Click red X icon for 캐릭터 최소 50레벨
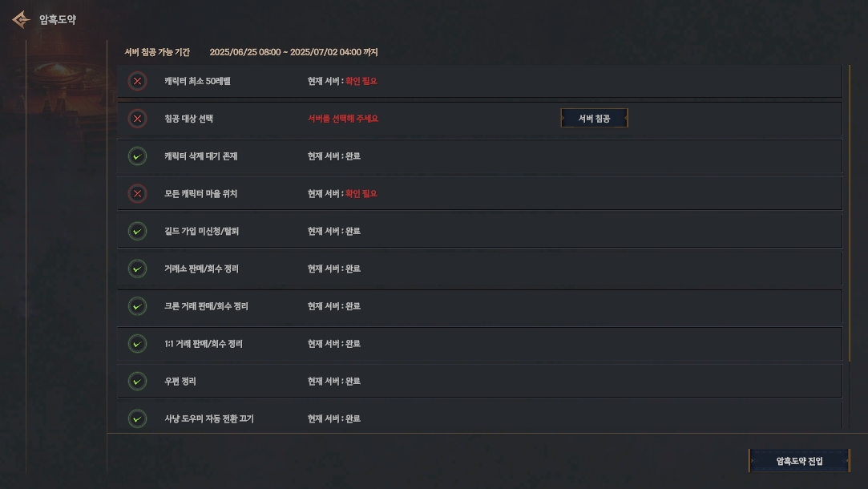Viewport: 868px width, 489px height. click(138, 81)
